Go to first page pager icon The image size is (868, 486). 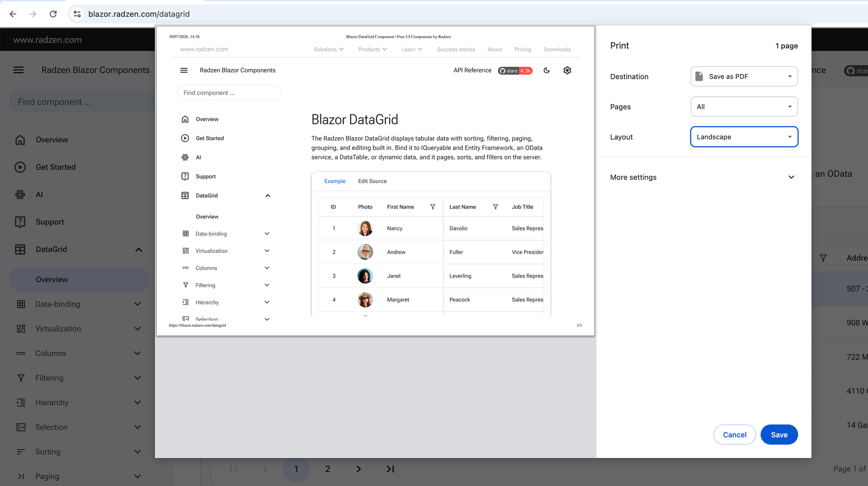(x=234, y=469)
